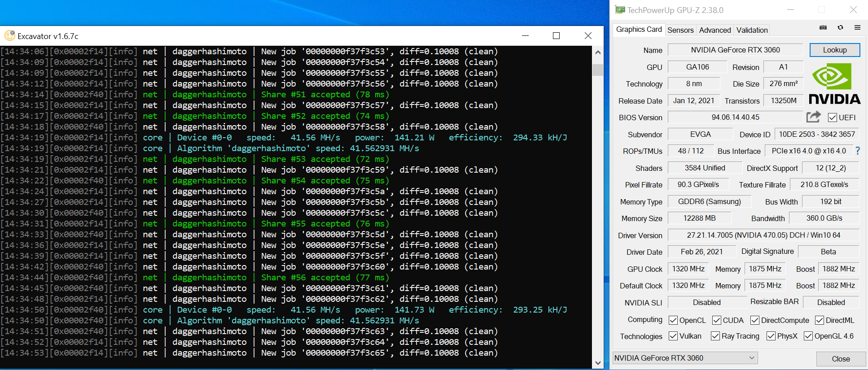Click the console scrollbar up arrow
This screenshot has width=868, height=370.
click(x=598, y=52)
